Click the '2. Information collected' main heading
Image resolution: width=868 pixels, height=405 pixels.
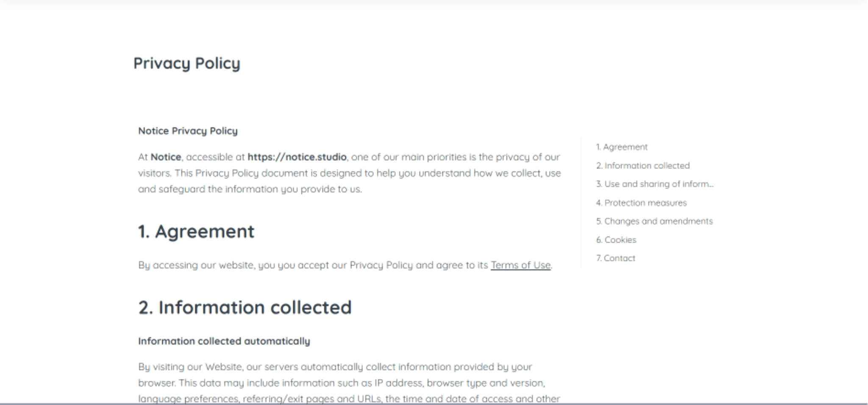coord(245,307)
